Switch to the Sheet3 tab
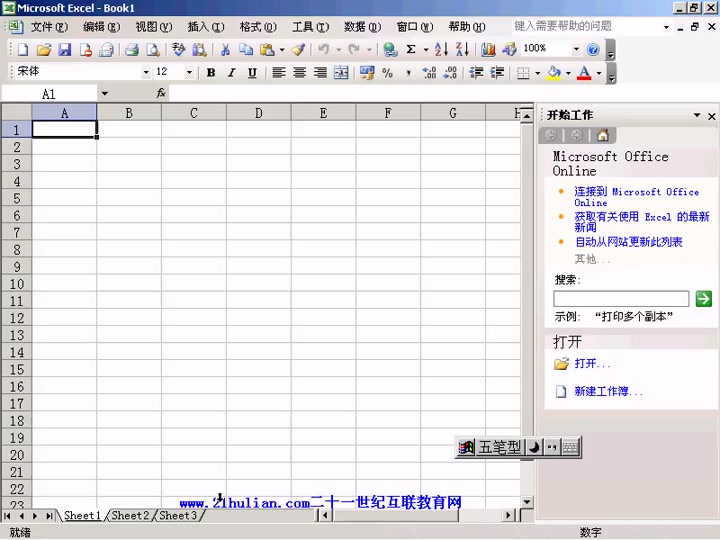Viewport: 720px width, 540px height. point(178,515)
